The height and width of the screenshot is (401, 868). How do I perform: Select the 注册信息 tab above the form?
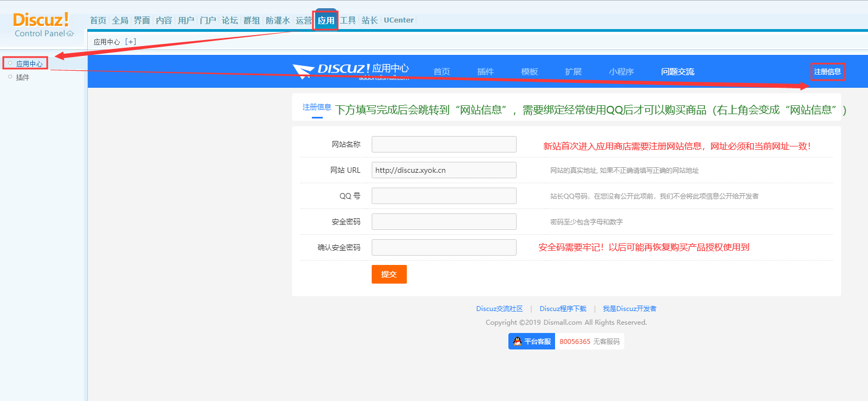coord(317,108)
